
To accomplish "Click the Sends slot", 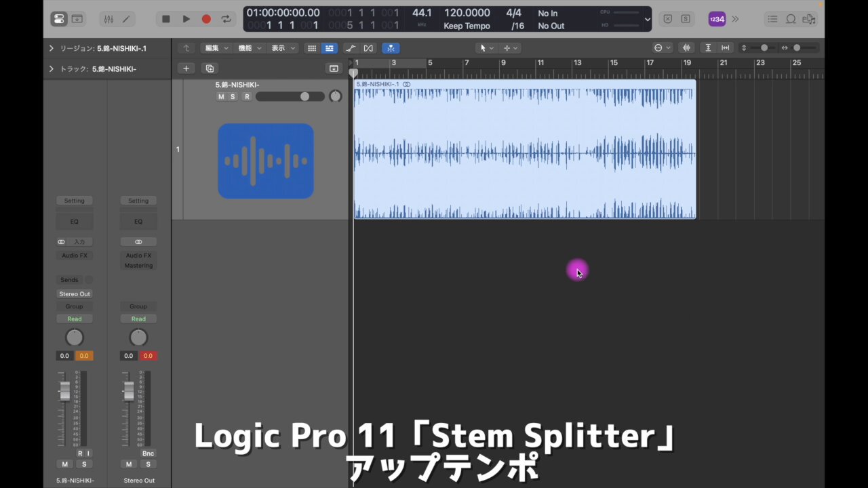I will [69, 280].
